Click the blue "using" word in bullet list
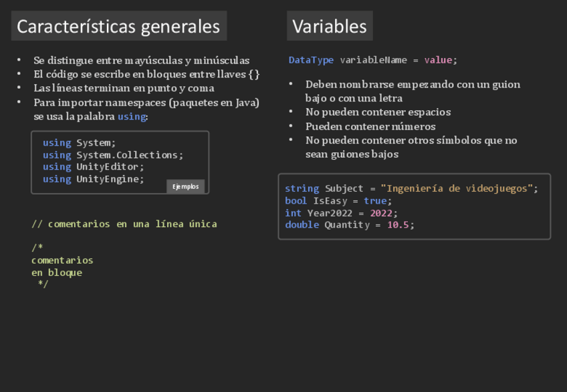Viewport: 567px width, 392px height. click(x=132, y=117)
